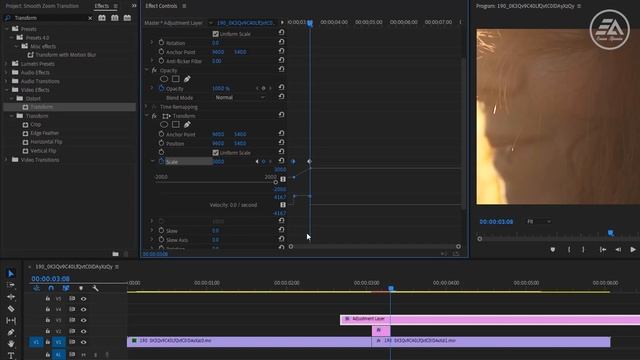Image resolution: width=640 pixels, height=360 pixels.
Task: Open Effect Controls panel menu
Action: coord(184,6)
